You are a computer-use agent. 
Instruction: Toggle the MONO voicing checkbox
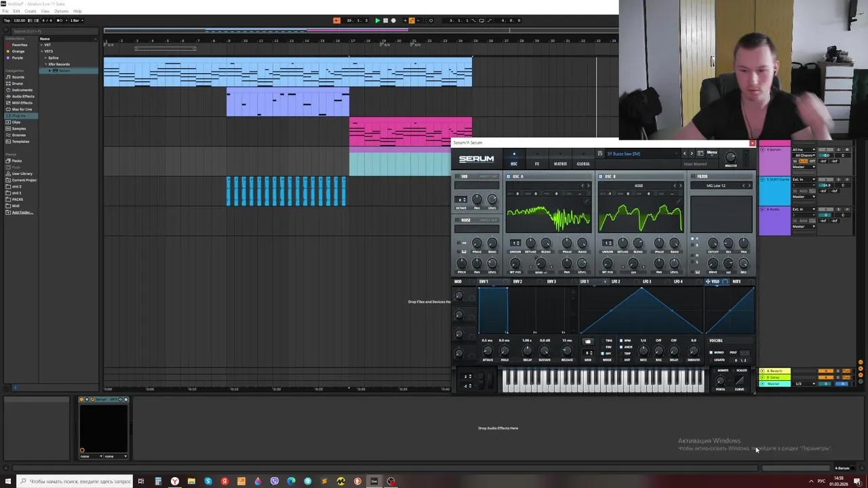click(x=711, y=352)
